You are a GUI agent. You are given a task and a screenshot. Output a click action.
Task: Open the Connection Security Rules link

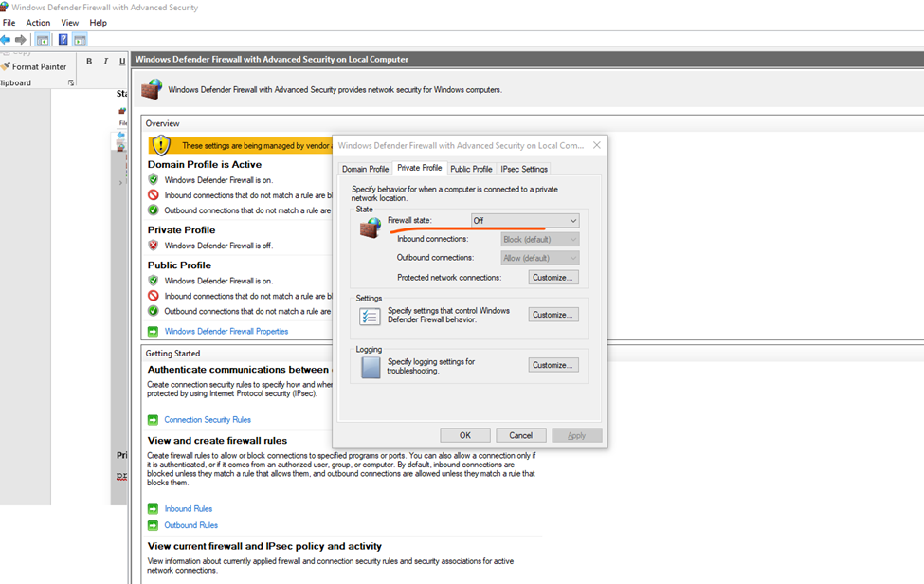[208, 420]
